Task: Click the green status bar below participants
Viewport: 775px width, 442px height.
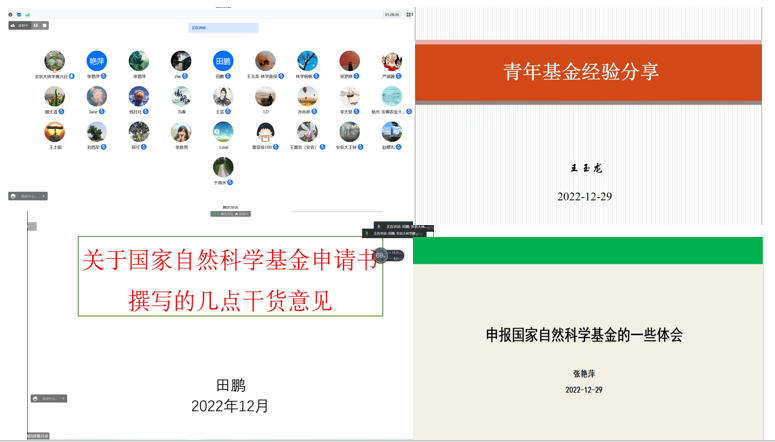Action: [230, 214]
